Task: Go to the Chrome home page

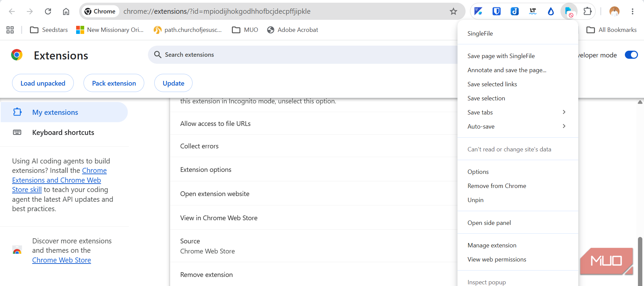Action: click(x=66, y=11)
